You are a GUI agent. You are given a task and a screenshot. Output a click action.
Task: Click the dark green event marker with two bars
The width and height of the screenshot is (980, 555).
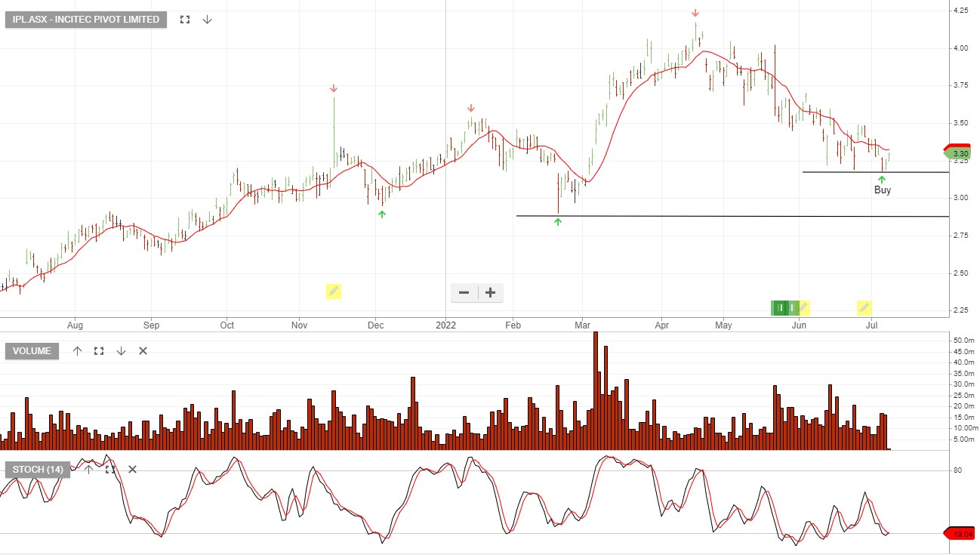pos(779,307)
